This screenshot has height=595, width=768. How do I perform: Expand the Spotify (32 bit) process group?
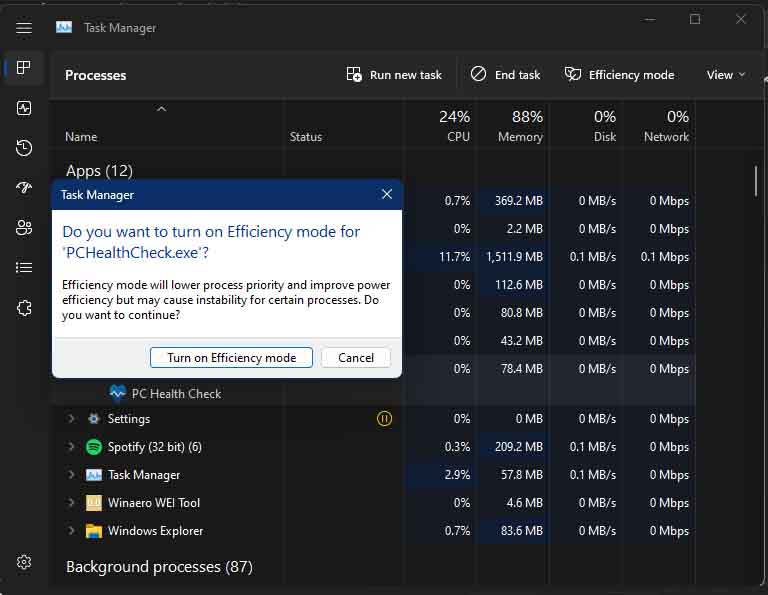tap(72, 447)
